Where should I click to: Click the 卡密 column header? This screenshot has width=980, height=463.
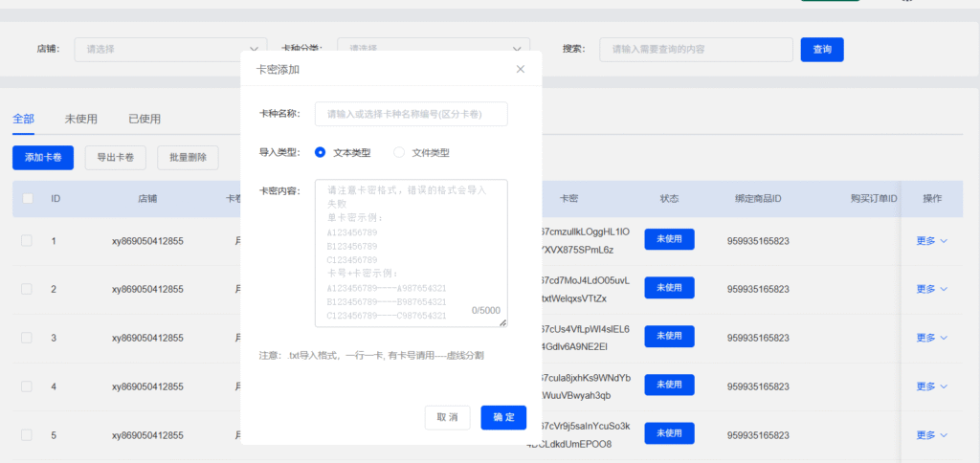click(x=569, y=199)
